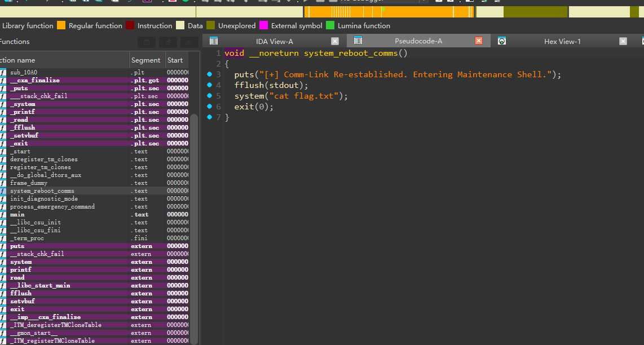Select __libc_csu_fini in the Functions list

click(94, 231)
